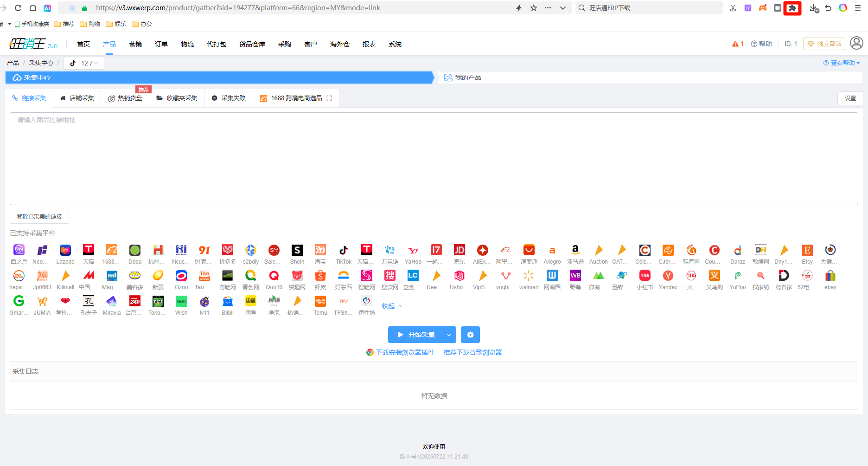Image resolution: width=868 pixels, height=466 pixels.
Task: Click the 独立部署 button
Action: point(824,44)
